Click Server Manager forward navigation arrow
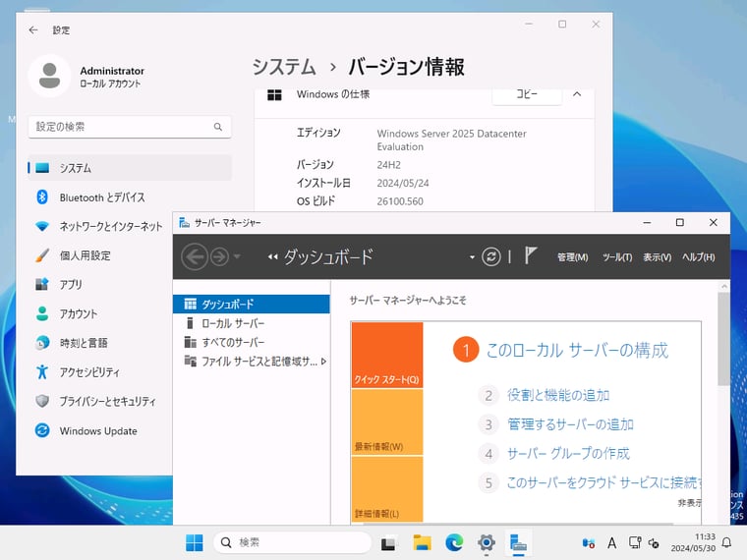This screenshot has width=747, height=560. point(219,256)
